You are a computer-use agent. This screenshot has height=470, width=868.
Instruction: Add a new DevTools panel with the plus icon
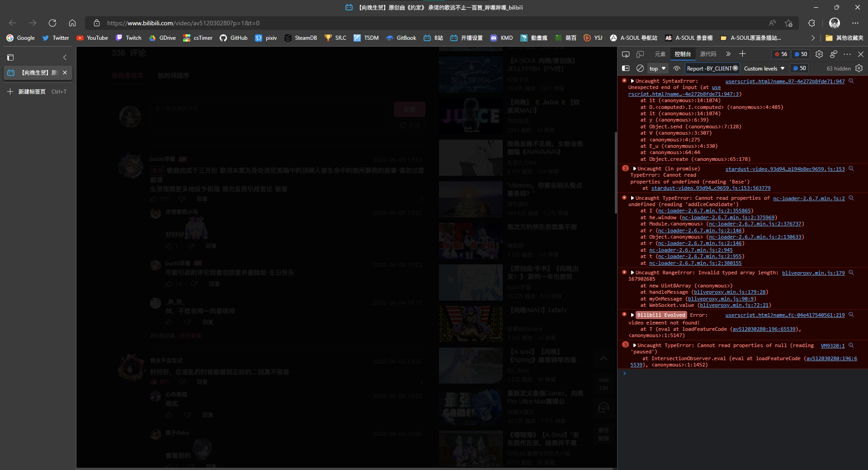742,54
